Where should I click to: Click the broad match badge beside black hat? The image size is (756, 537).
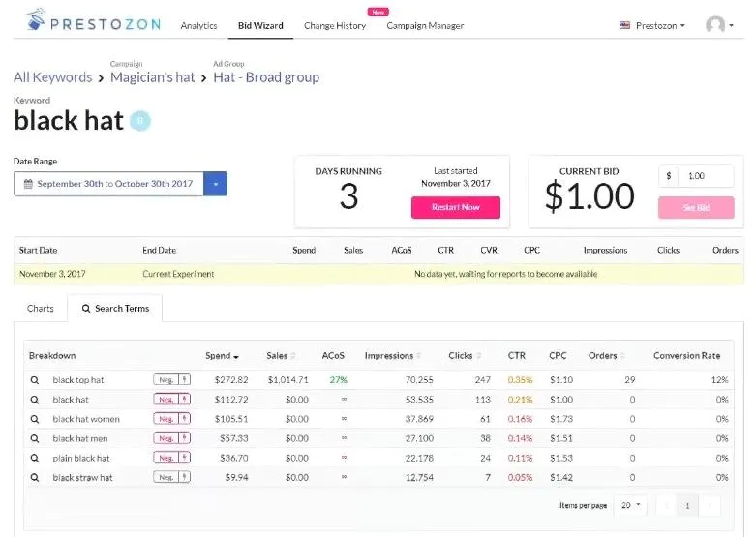tap(140, 121)
